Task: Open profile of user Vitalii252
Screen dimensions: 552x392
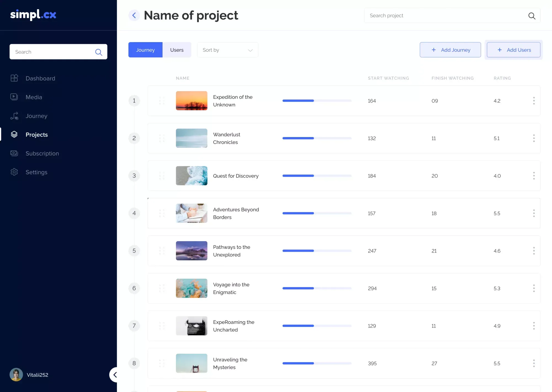Action: click(x=29, y=375)
